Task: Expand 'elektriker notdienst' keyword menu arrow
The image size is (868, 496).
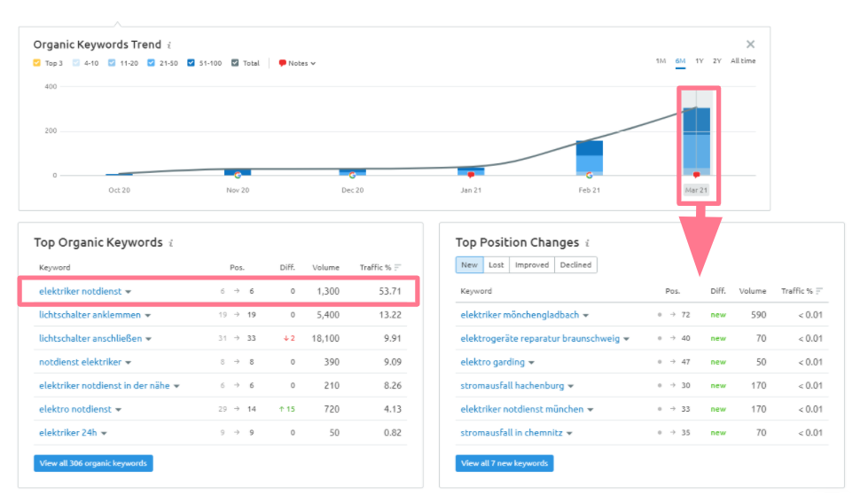Action: pos(128,292)
